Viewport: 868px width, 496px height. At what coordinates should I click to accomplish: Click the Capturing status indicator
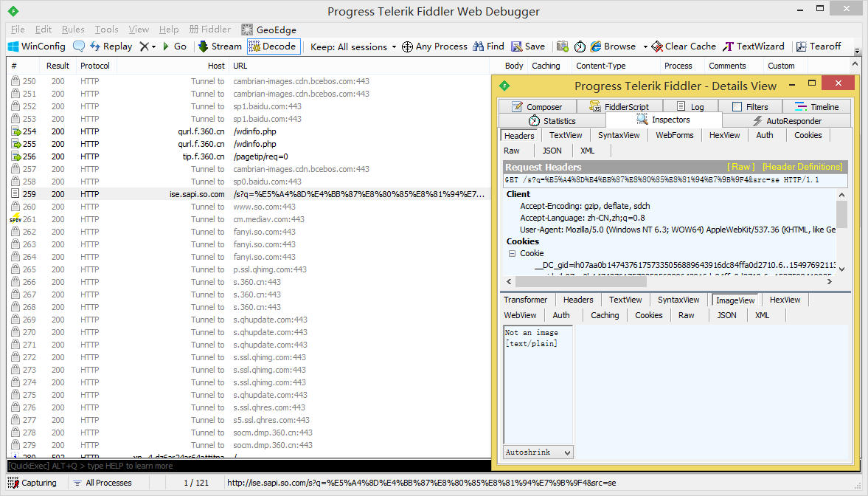click(x=32, y=483)
